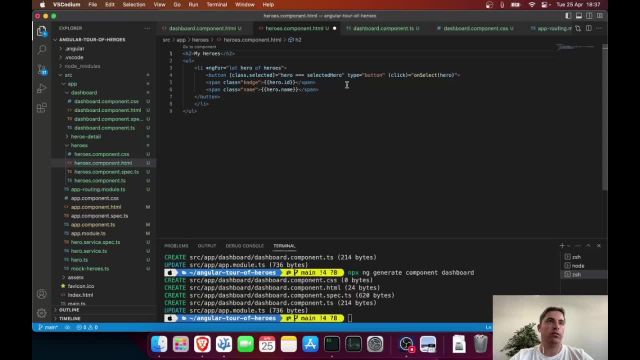Viewport: 640px width, 360px height.
Task: Select the node terminal session
Action: 578,266
